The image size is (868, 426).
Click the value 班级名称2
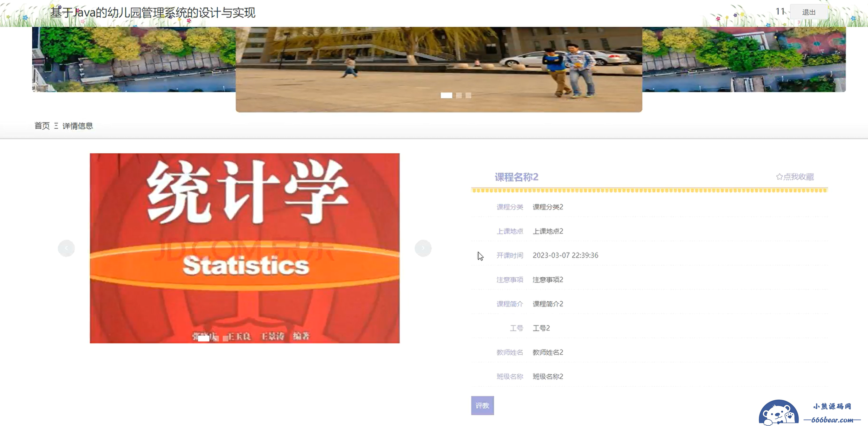click(x=548, y=377)
